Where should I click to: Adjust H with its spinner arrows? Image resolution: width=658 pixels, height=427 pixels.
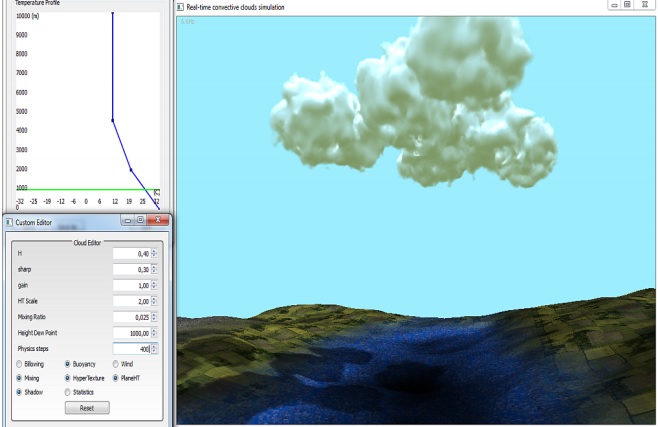[154, 253]
